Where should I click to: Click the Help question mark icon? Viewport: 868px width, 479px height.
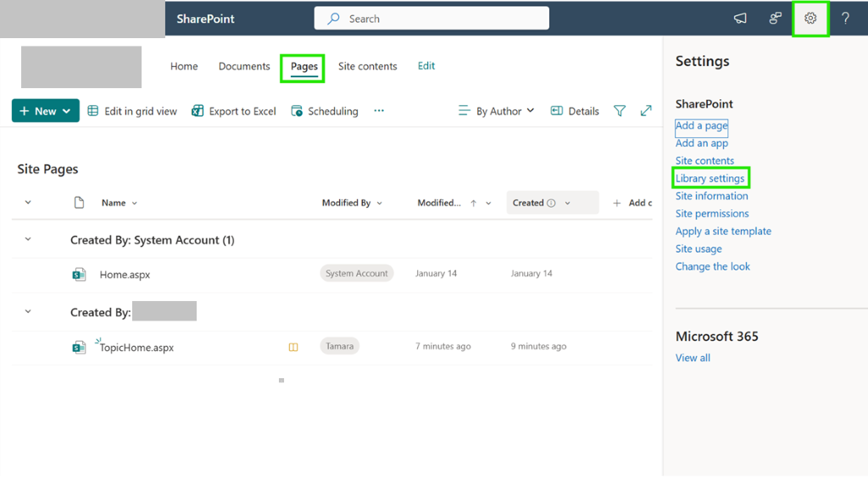[845, 19]
